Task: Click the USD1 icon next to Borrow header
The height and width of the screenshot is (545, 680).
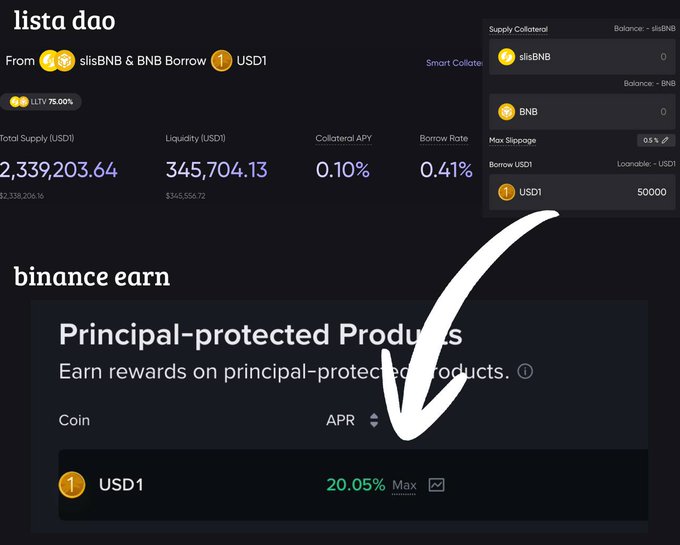Action: pyautogui.click(x=221, y=61)
